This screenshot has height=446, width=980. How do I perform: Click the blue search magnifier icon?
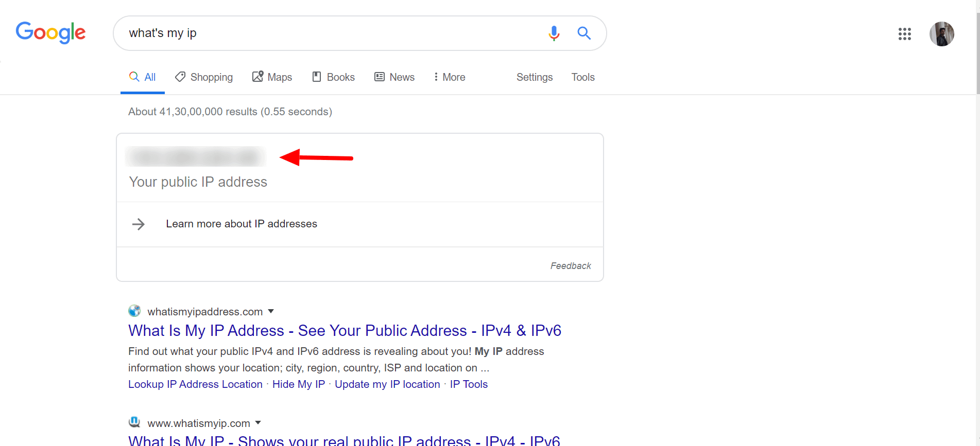tap(584, 33)
